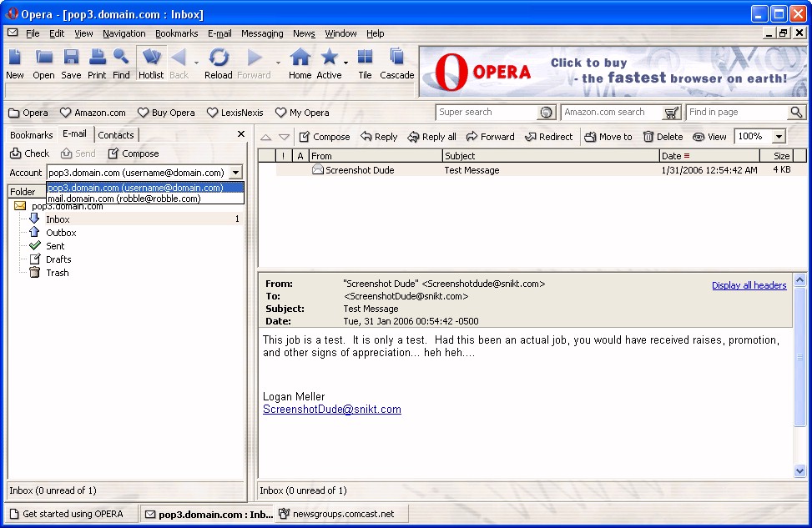Switch to the newsgroups.comcast.net window tab
The height and width of the screenshot is (528, 812).
coord(342,514)
